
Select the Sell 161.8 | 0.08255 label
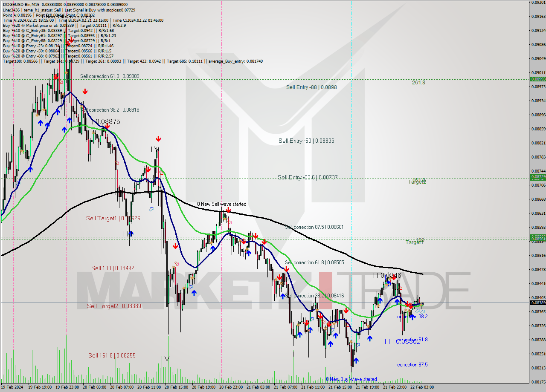(x=112, y=355)
